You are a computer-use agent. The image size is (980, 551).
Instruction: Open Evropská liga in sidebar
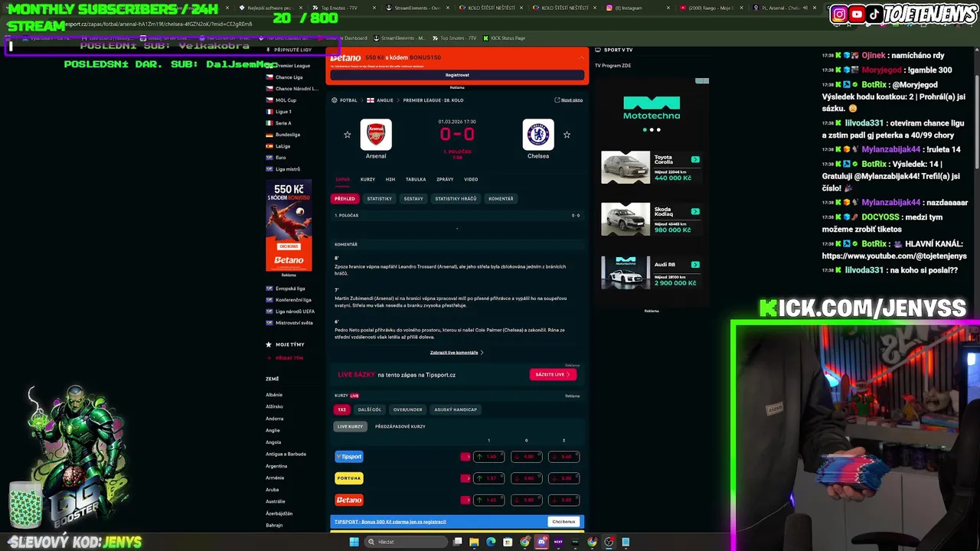[x=290, y=289]
